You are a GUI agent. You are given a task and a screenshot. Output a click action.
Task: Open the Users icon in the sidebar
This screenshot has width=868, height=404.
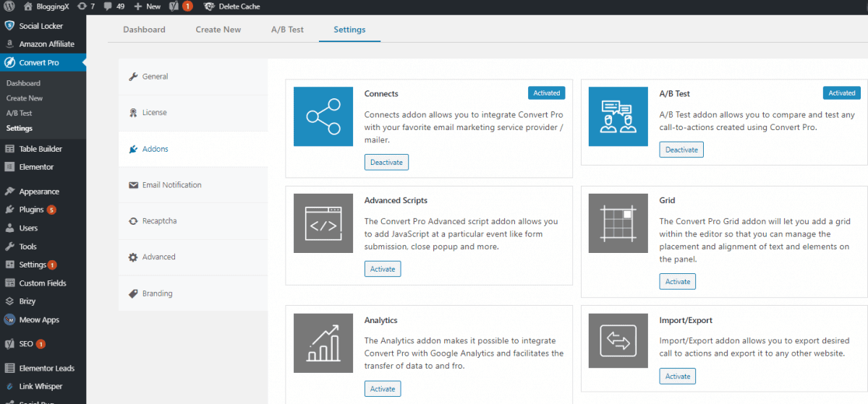pyautogui.click(x=9, y=228)
